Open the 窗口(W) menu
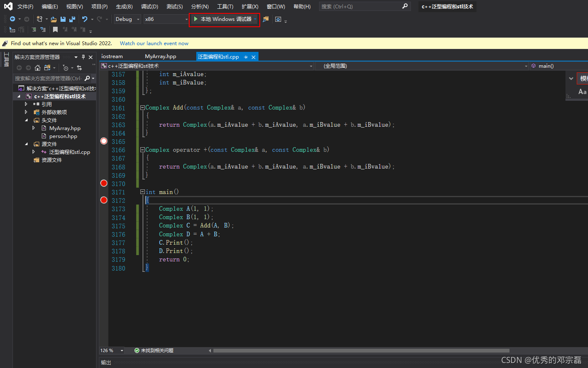588x368 pixels. 276,6
